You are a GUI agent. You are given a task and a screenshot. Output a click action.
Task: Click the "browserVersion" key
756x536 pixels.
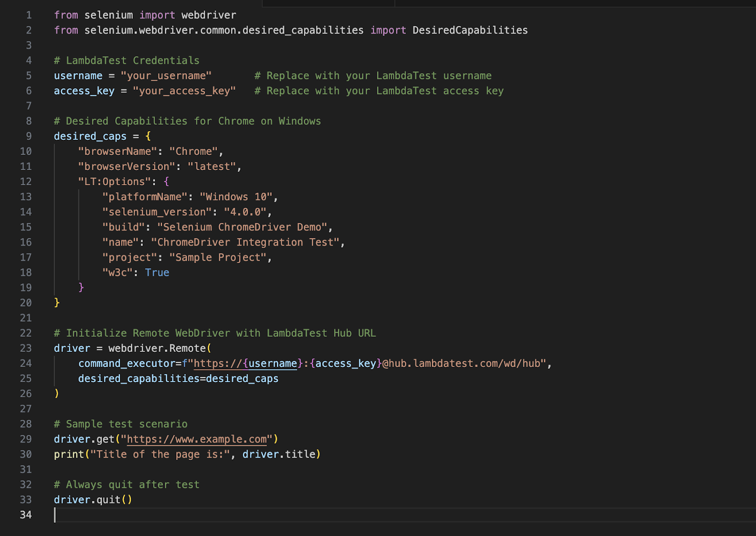[x=127, y=167]
